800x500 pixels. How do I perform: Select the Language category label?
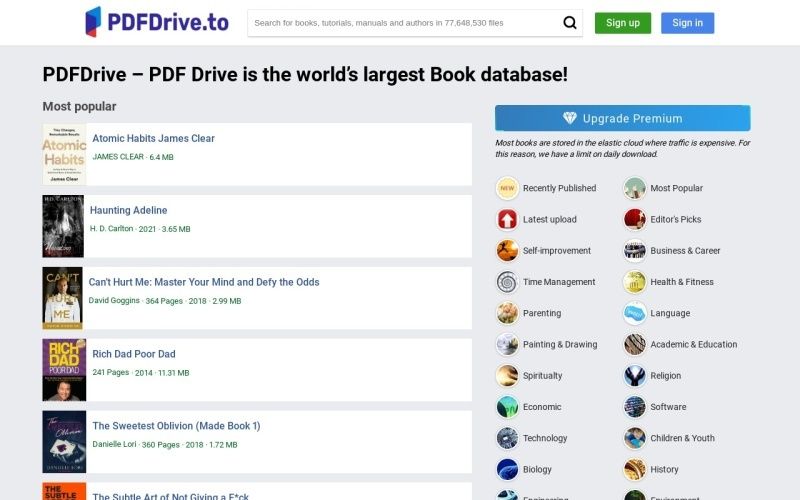(x=670, y=313)
